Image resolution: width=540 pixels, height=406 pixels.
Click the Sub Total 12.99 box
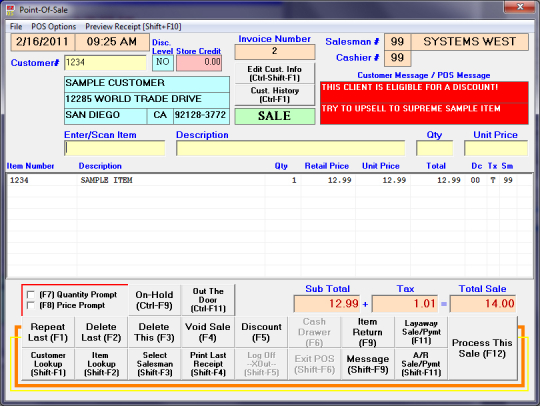[x=326, y=304]
